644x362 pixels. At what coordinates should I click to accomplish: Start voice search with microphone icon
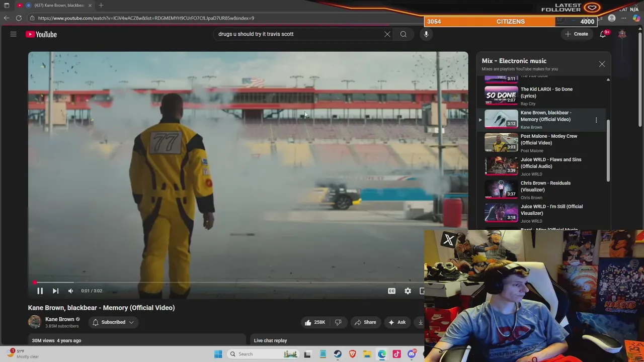click(x=426, y=34)
